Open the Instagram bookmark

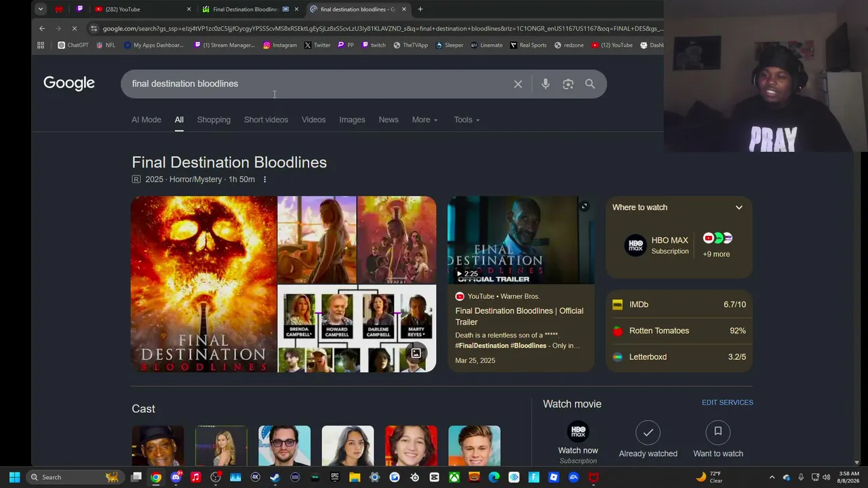point(280,45)
